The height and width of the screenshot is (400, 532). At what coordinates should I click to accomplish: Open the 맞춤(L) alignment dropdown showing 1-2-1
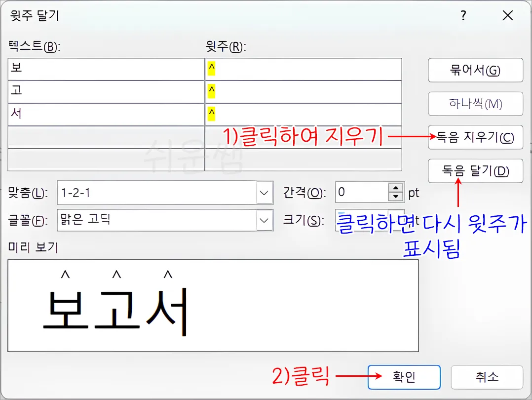click(x=163, y=193)
